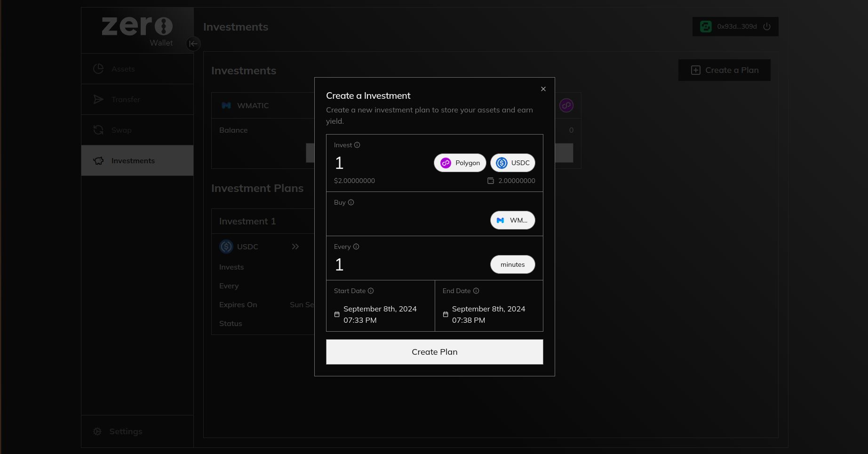Open the End Date picker
The width and height of the screenshot is (868, 454).
(489, 314)
